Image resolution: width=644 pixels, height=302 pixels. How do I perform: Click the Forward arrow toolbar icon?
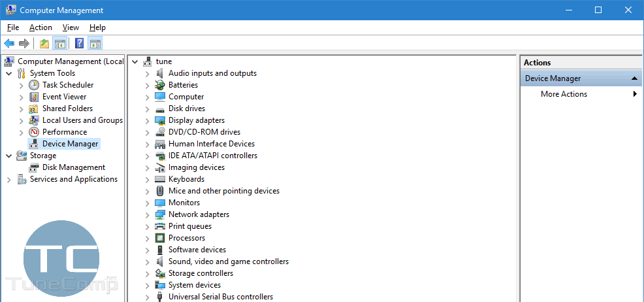tap(24, 43)
